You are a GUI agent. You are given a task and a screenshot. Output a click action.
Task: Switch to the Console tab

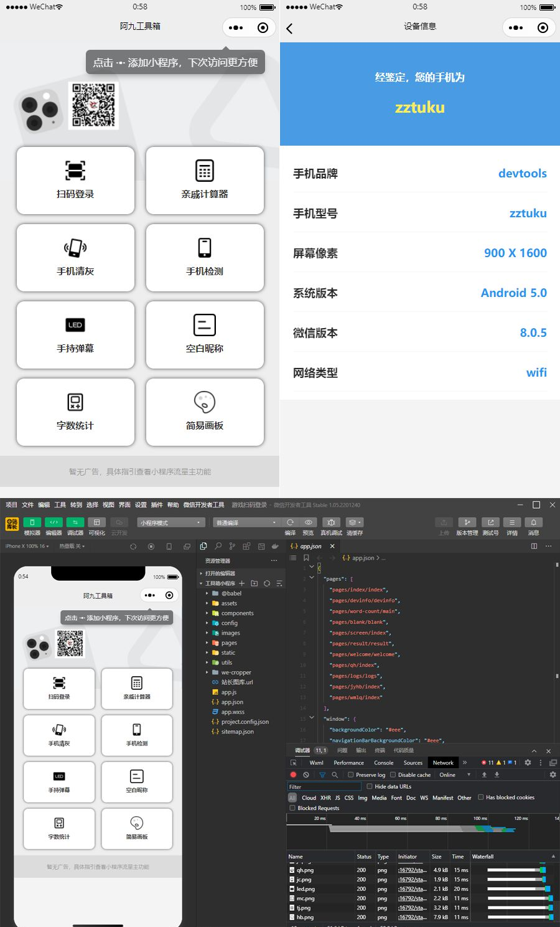383,763
